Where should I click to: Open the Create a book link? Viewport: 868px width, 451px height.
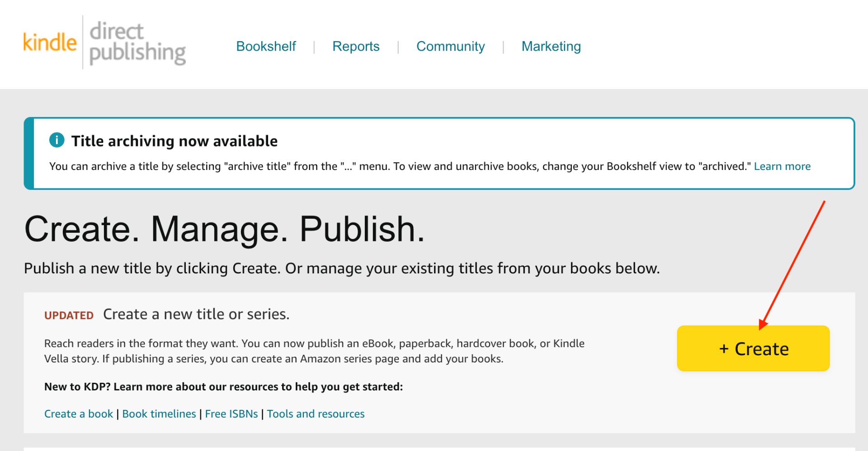pyautogui.click(x=79, y=413)
